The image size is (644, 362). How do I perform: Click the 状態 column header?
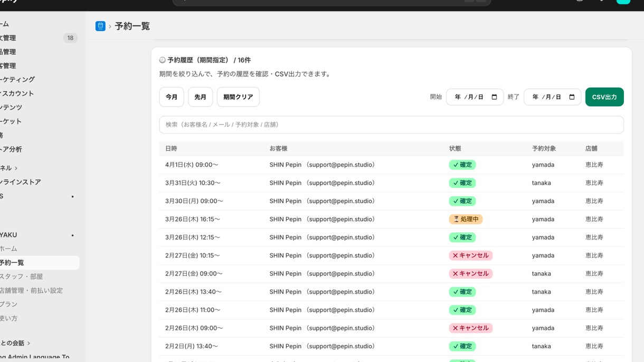click(455, 149)
